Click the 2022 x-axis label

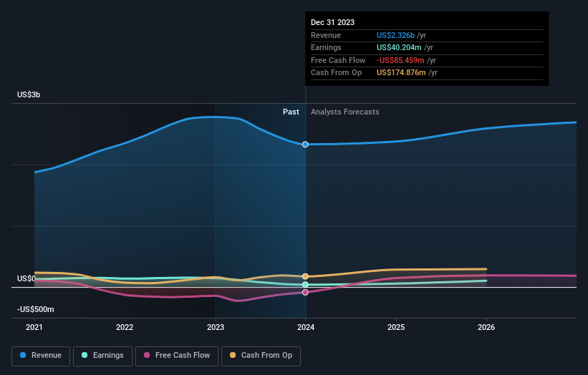point(125,327)
